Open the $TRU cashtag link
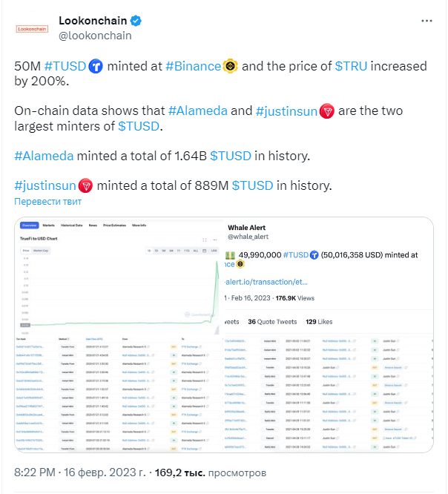 (351, 66)
